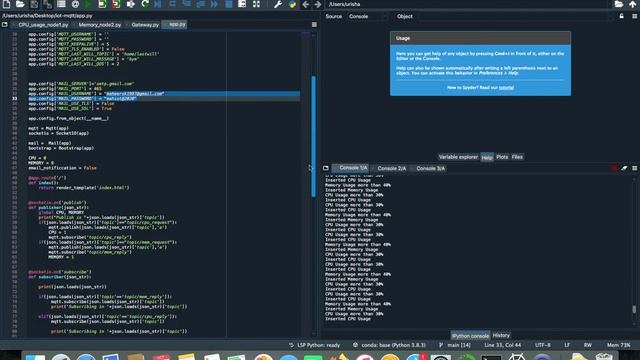Click the UTF-8 encoding status entry

pyautogui.click(x=542, y=345)
